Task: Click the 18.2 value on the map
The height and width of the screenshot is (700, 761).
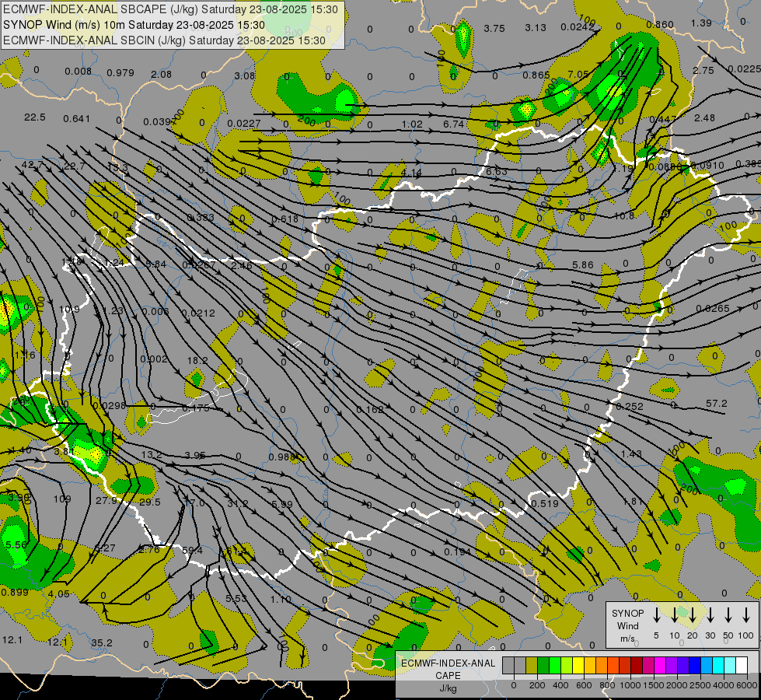Action: click(x=197, y=360)
